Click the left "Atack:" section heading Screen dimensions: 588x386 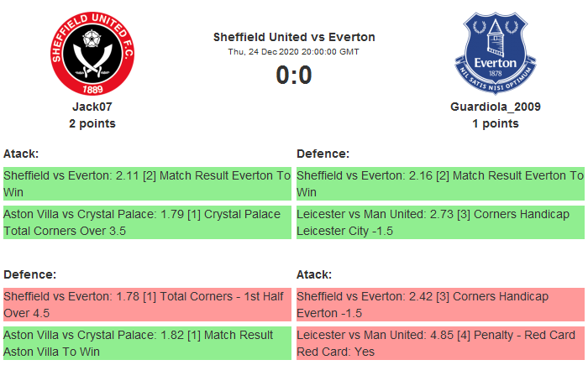21,154
